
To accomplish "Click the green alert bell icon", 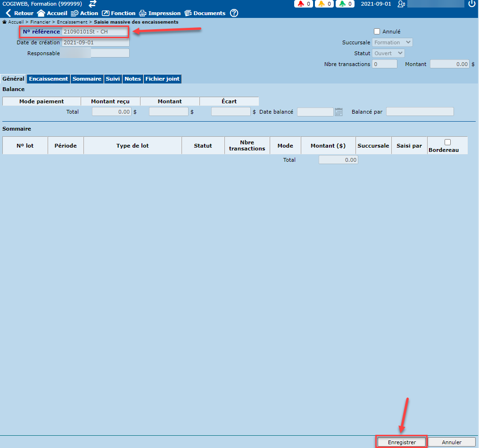I will [342, 4].
